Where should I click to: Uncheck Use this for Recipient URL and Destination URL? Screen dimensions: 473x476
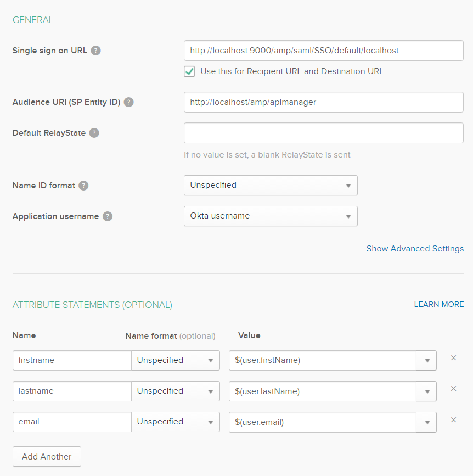189,71
